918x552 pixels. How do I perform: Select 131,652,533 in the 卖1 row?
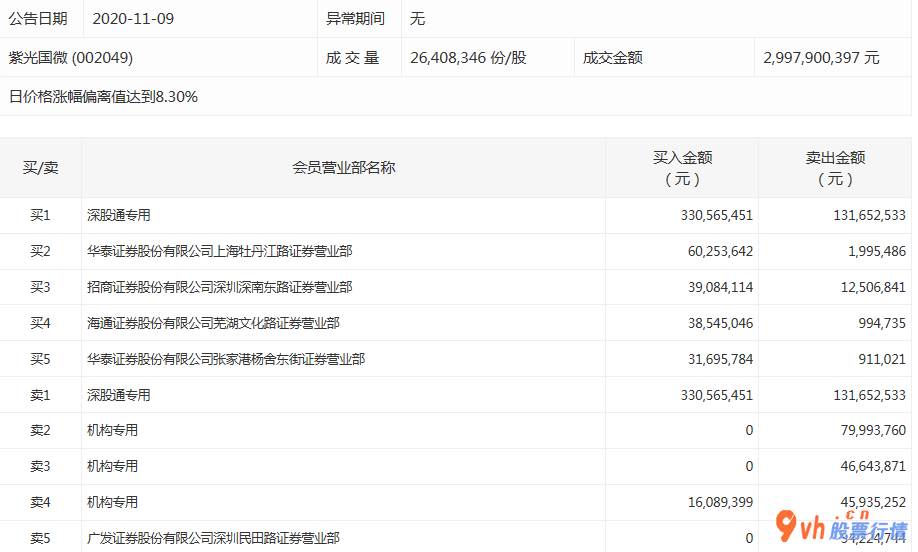tap(869, 395)
